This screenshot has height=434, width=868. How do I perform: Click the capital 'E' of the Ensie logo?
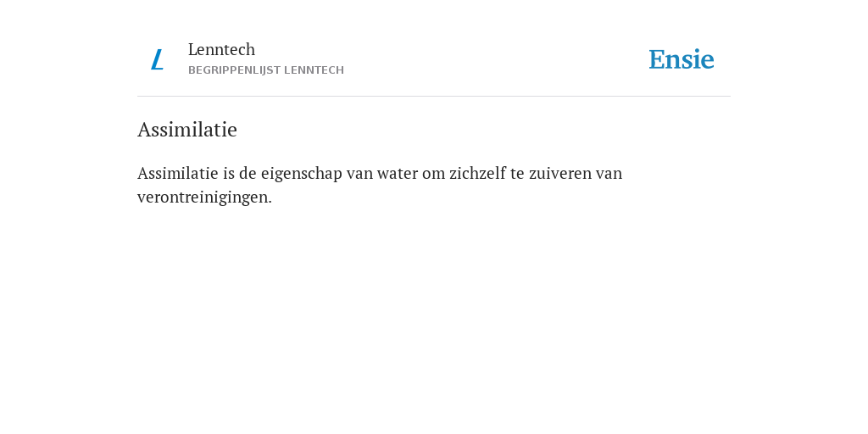point(657,59)
